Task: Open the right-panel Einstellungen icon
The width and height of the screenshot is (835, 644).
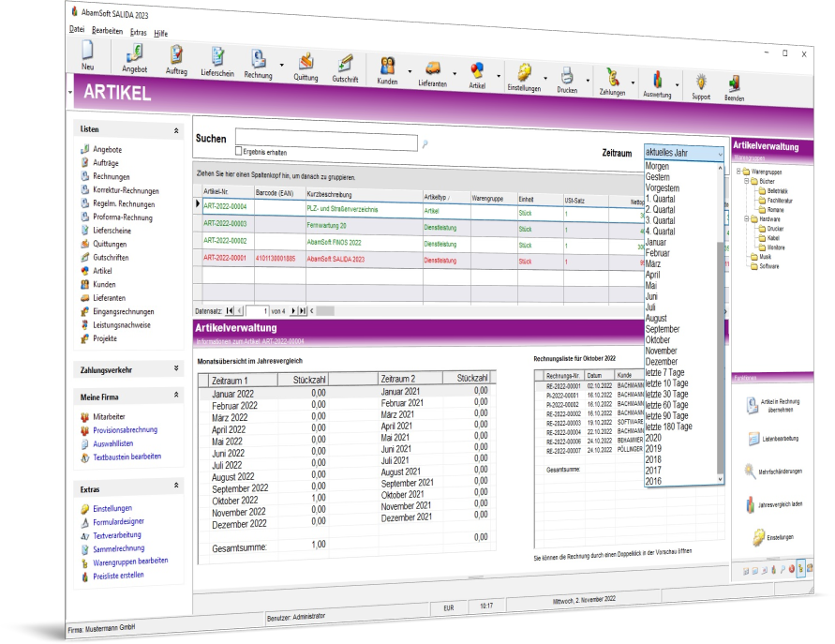Action: click(x=758, y=538)
